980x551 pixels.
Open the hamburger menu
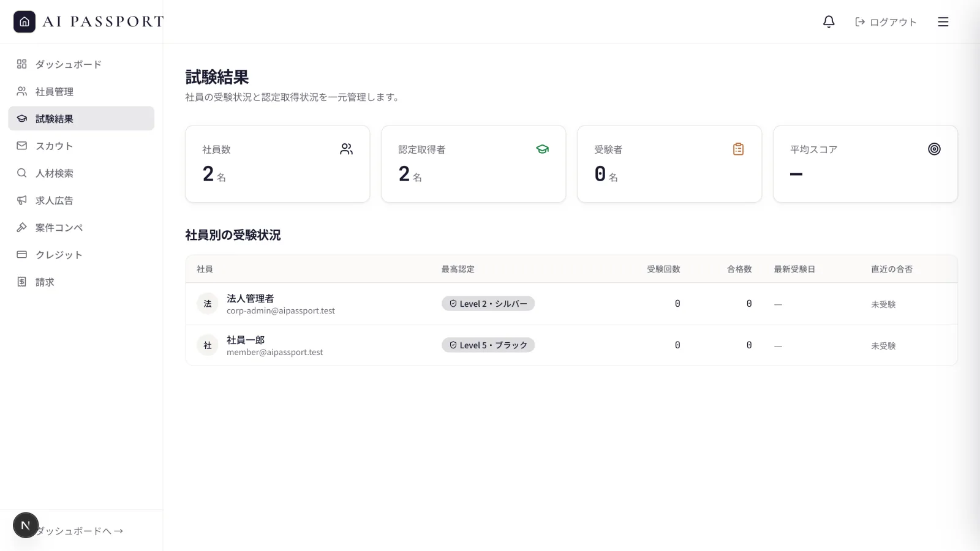(x=943, y=22)
